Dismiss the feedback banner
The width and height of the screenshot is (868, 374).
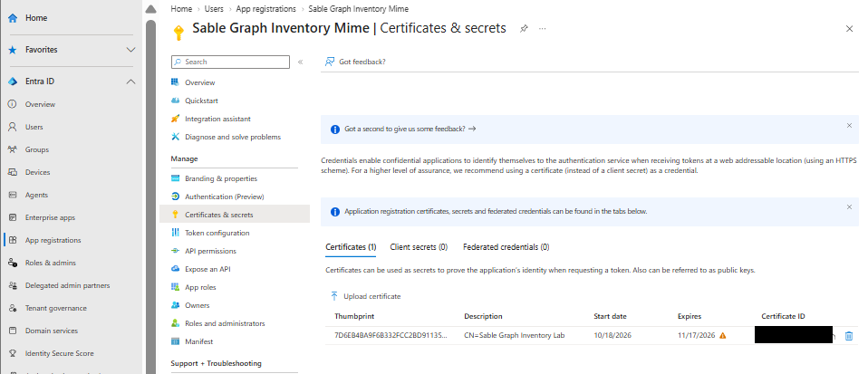coord(849,126)
